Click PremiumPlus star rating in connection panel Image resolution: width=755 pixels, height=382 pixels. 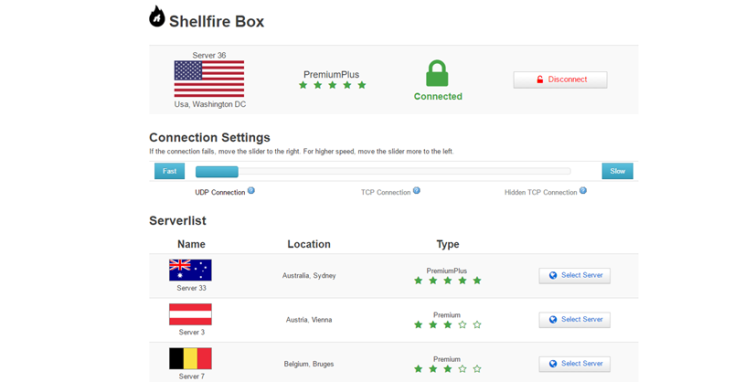click(332, 85)
